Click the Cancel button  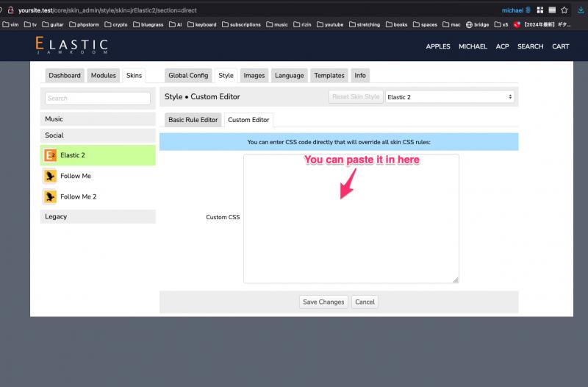coord(365,302)
